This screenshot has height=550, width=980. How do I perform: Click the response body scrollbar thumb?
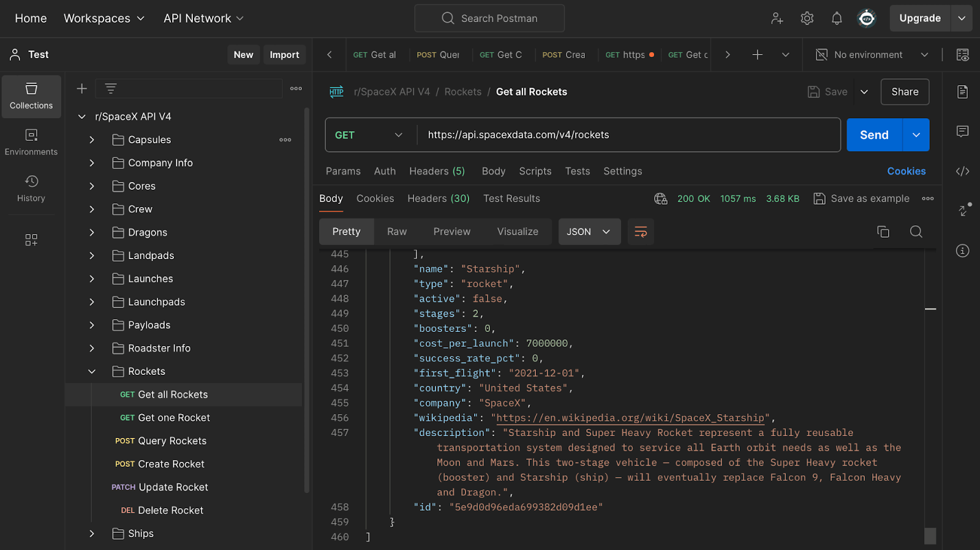tap(930, 536)
